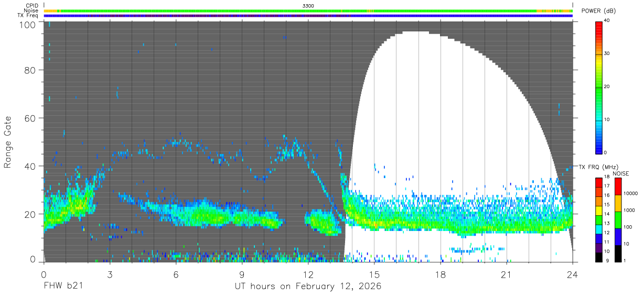Click the 100 tick on the Range Gate axis
644x297 pixels.
click(x=28, y=25)
